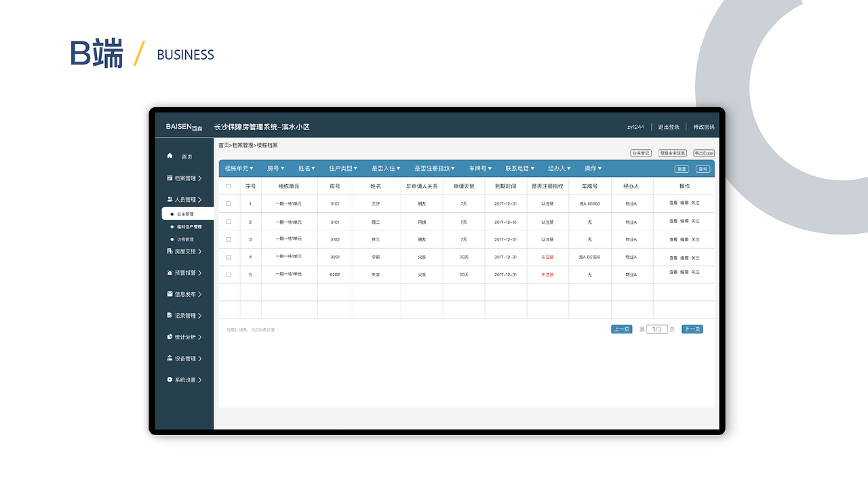This screenshot has width=868, height=488.
Task: Open the 经办人 filter dropdown
Action: 559,169
